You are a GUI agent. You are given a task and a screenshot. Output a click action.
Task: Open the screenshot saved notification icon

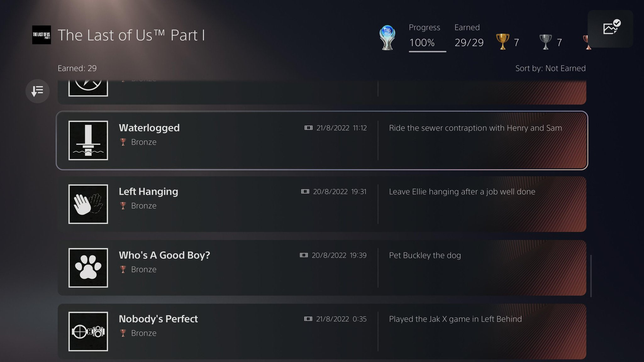click(610, 29)
